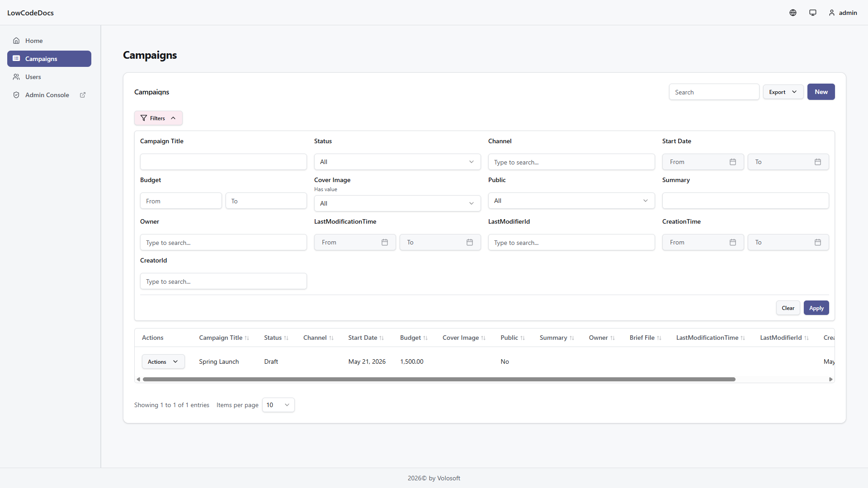
Task: Click the 1,500.00 budget cell
Action: point(412,361)
